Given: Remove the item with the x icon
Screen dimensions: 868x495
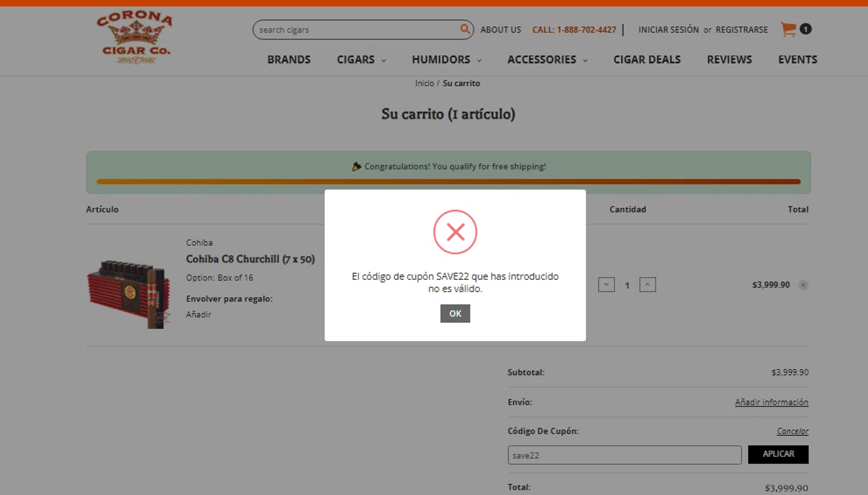Looking at the screenshot, I should pos(803,285).
